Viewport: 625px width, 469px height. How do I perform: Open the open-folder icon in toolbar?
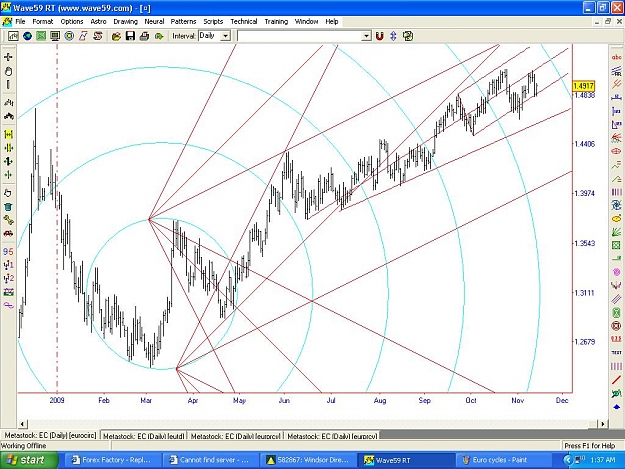(x=116, y=36)
